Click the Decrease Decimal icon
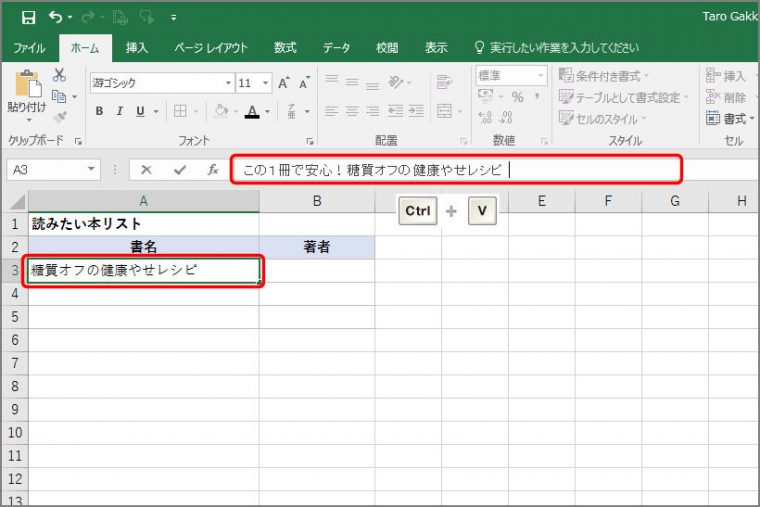 point(506,117)
